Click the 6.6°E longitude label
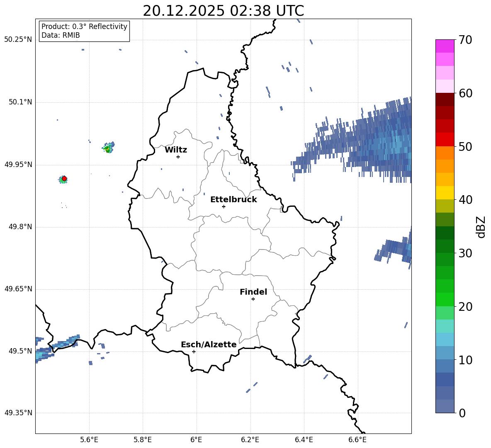Image resolution: width=491 pixels, height=448 pixels. tap(357, 440)
